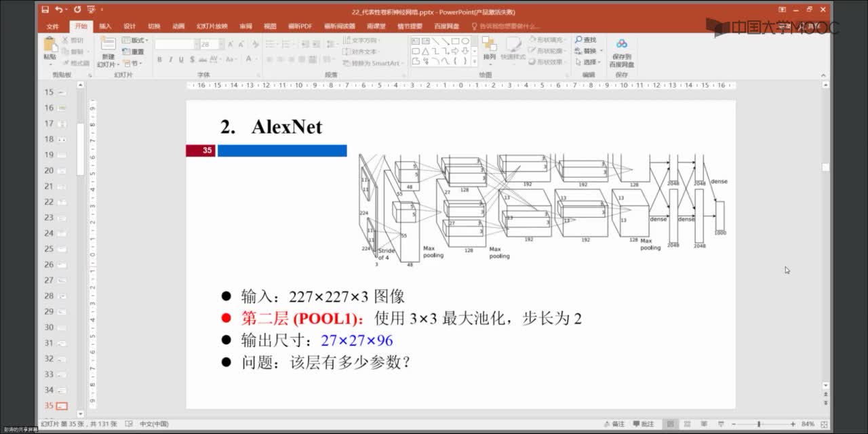The width and height of the screenshot is (868, 434).
Task: Redo the last action
Action: 77,10
